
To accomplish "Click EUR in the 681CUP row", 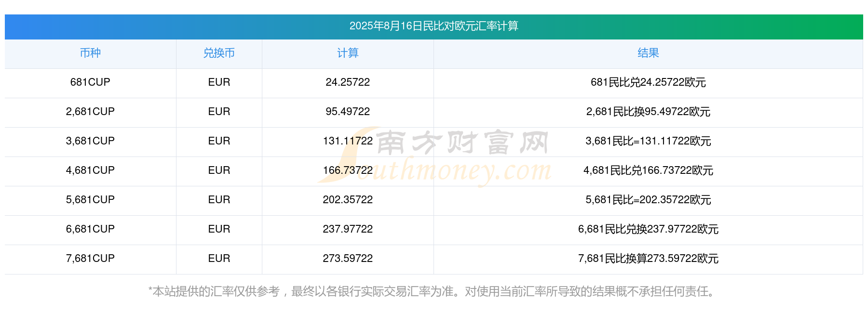I will [219, 82].
